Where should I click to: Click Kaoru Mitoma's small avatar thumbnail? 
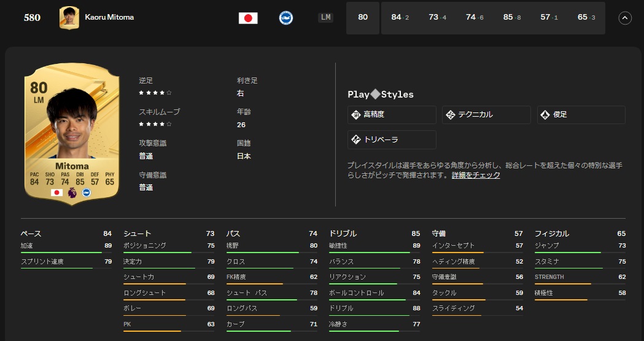pyautogui.click(x=69, y=18)
